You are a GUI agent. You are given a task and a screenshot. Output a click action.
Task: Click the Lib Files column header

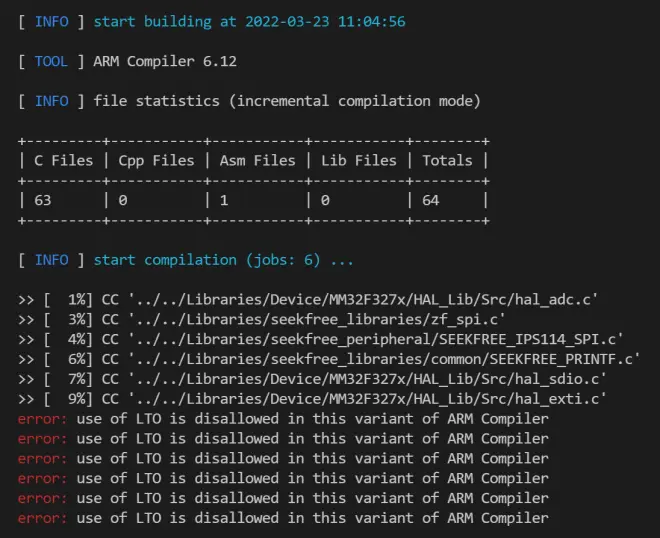[359, 160]
